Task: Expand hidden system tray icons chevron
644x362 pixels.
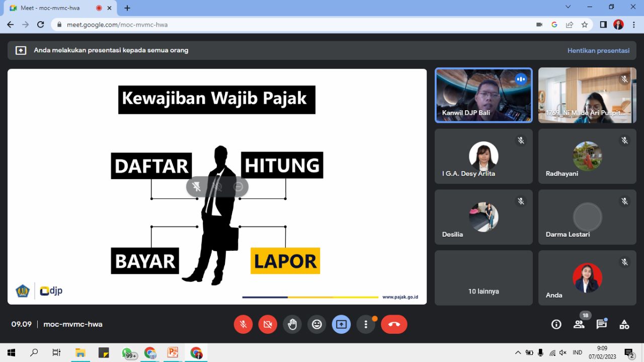Action: [518, 352]
